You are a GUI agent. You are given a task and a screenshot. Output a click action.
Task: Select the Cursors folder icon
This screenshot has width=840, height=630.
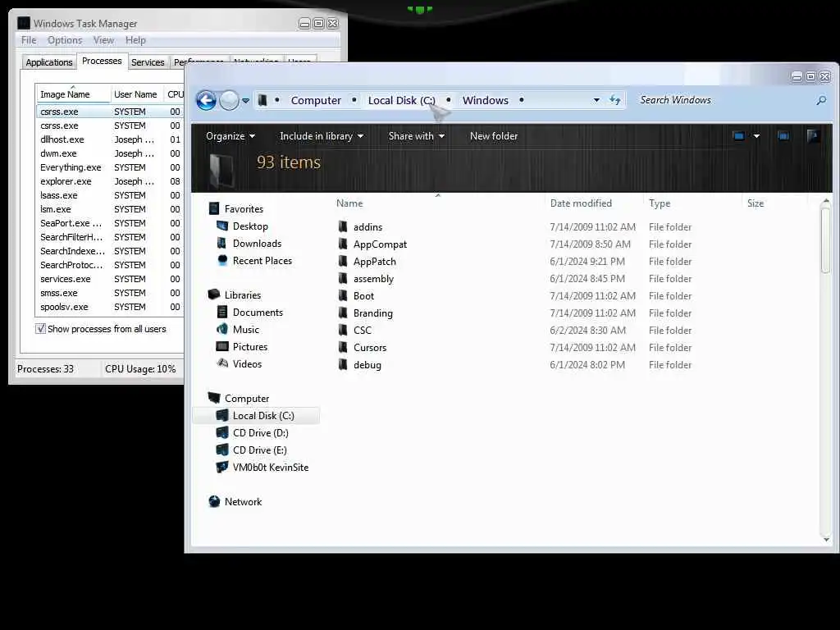(343, 347)
